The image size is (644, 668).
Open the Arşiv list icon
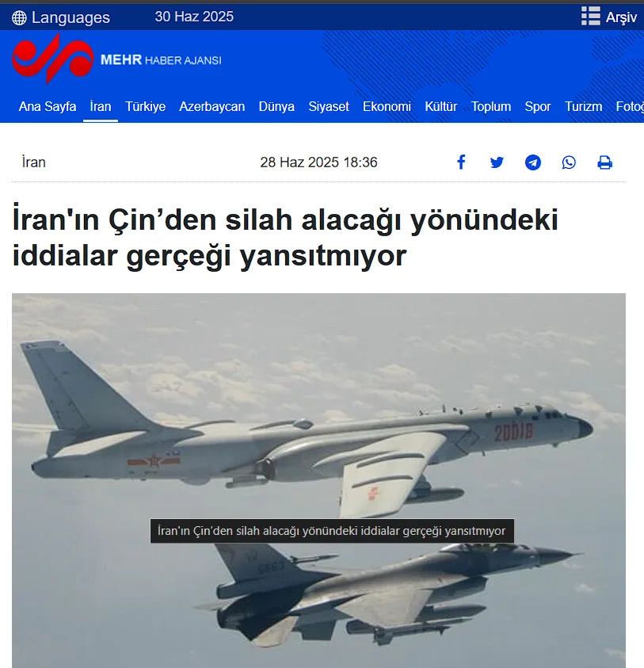point(590,16)
